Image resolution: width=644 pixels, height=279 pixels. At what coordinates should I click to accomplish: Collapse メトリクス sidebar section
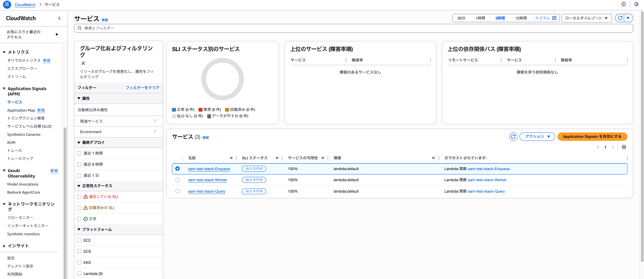tap(4, 52)
